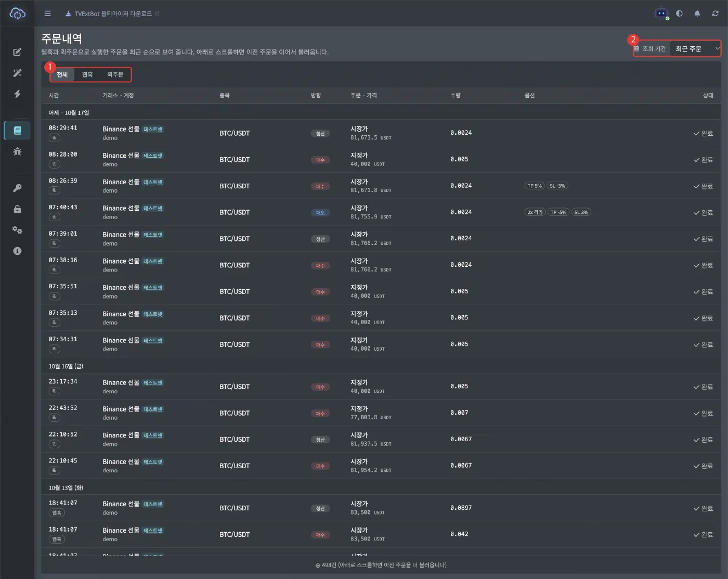Click the SL 3% option badge
The image size is (728, 579).
tap(581, 212)
